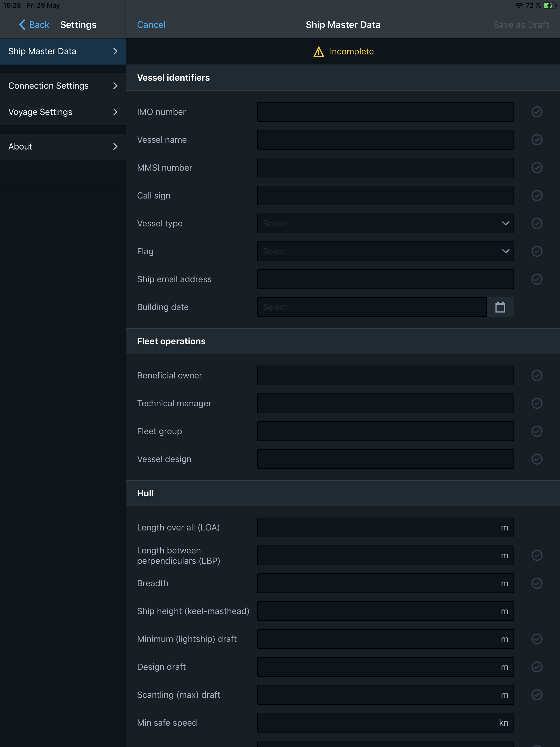
Task: Toggle the Fleet group verification check
Action: coord(537,431)
